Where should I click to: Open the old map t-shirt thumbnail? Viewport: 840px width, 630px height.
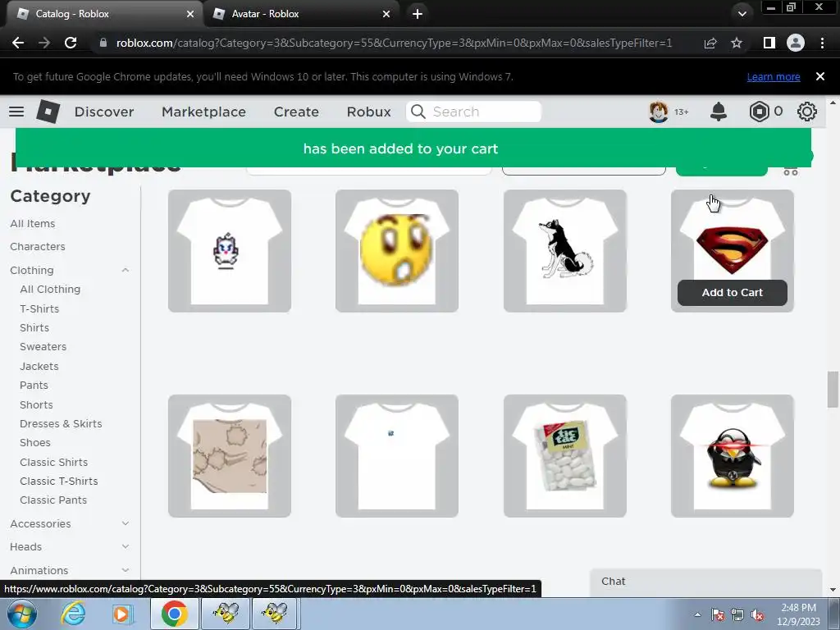(230, 456)
